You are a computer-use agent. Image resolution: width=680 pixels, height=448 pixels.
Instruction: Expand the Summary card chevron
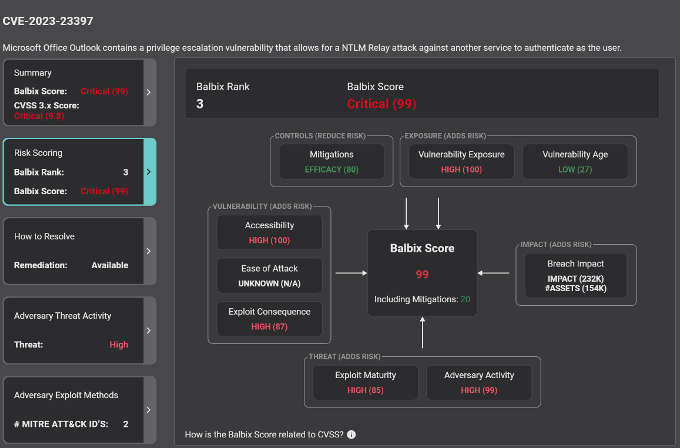(x=149, y=92)
